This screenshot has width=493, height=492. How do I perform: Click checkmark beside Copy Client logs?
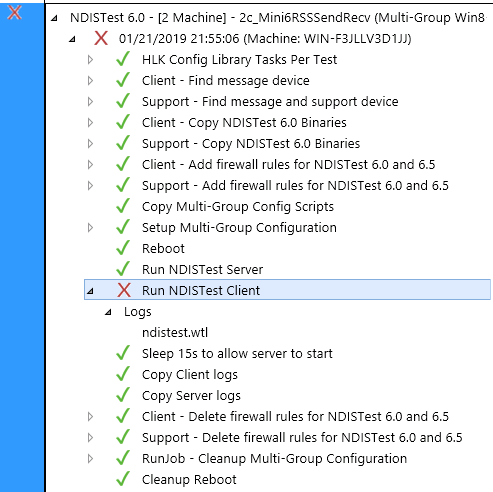123,374
